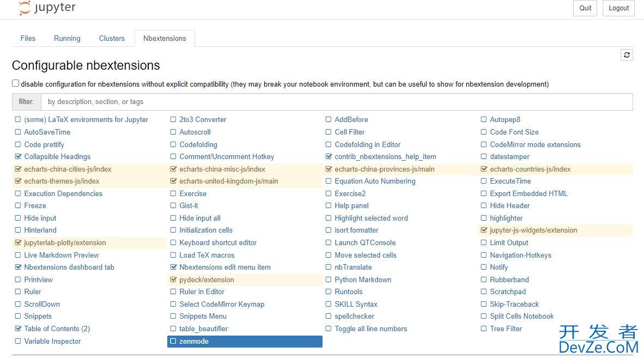Focus the nbextensions filter input field
Viewport: 644px width, 359px height.
tap(336, 102)
